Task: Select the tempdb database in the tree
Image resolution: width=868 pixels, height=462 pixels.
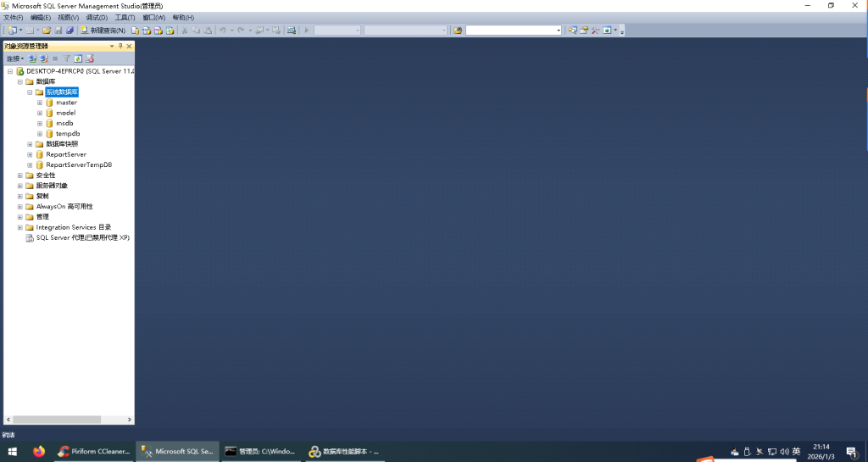Action: [x=68, y=134]
